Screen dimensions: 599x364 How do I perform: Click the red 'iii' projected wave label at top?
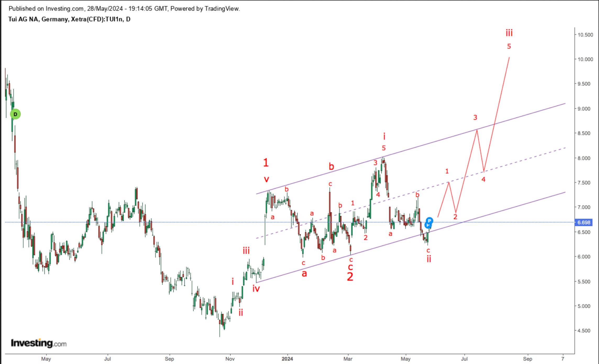[x=509, y=33]
